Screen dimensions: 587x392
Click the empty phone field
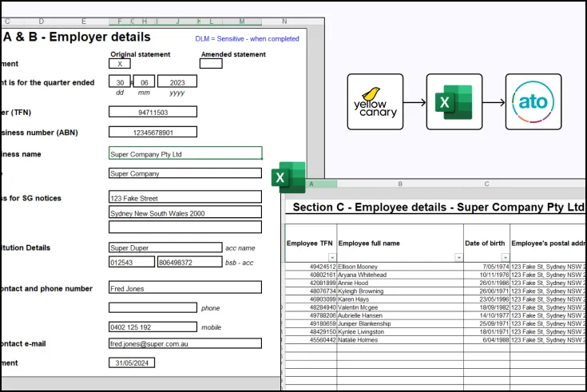coord(153,307)
